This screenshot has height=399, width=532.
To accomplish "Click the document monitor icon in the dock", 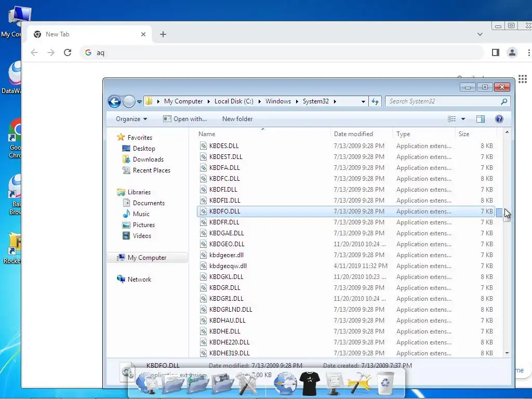I will tap(334, 383).
